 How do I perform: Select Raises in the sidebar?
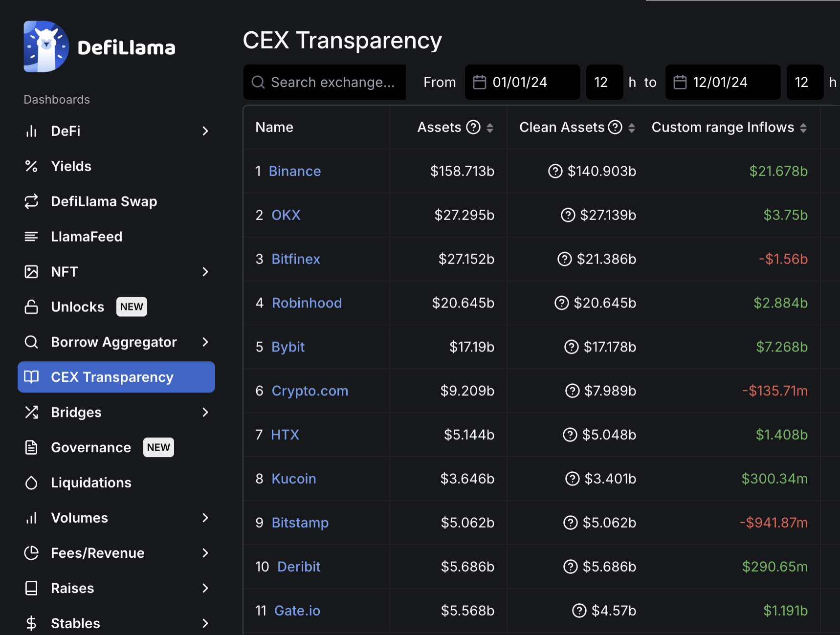pos(72,588)
